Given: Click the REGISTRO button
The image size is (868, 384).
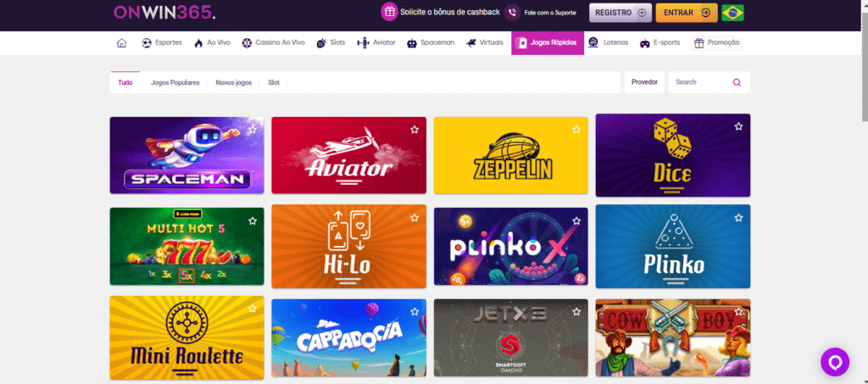Looking at the screenshot, I should pyautogui.click(x=620, y=13).
